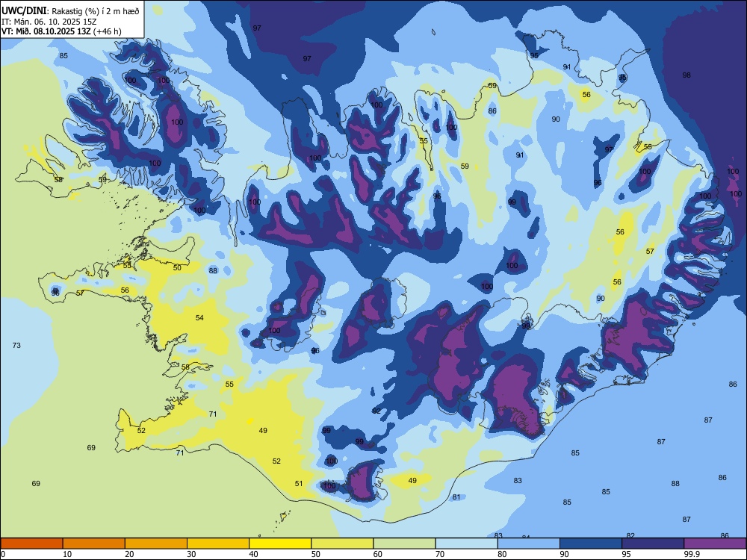This screenshot has height=560, width=747.
Task: Select the orange 10–20 legend color segment
Action: coord(94,544)
